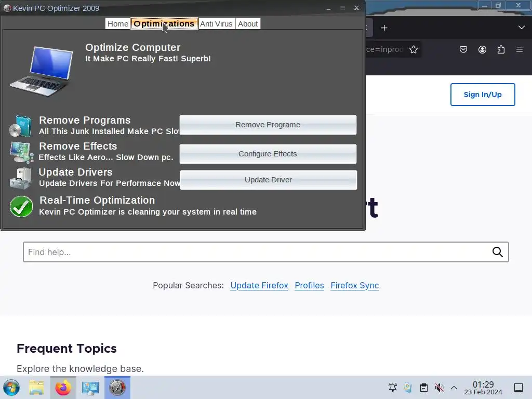The image size is (532, 399).
Task: Expand the hidden tray icons arrow
Action: click(454, 388)
